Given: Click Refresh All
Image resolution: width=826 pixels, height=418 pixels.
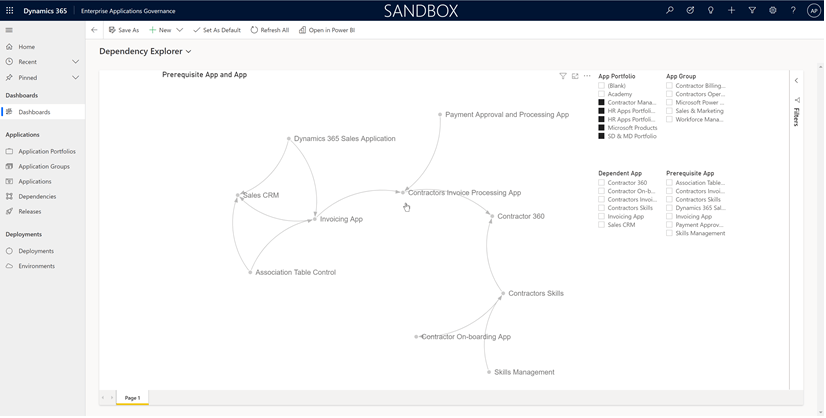Looking at the screenshot, I should click(270, 30).
